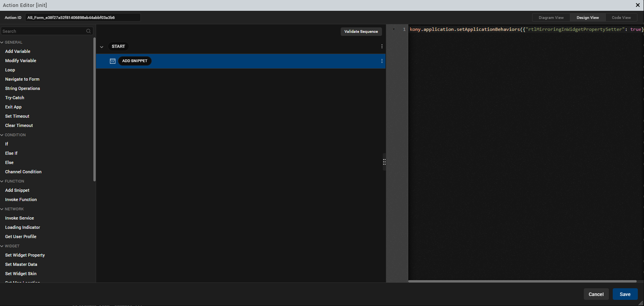
Task: Choose Exit App action
Action: coord(14,107)
